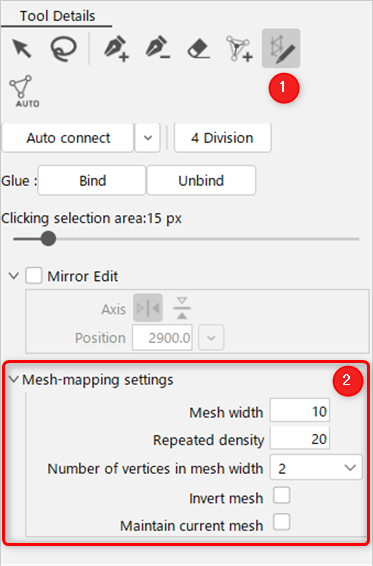Open the Tool Details tab
The height and width of the screenshot is (566, 373).
click(57, 16)
